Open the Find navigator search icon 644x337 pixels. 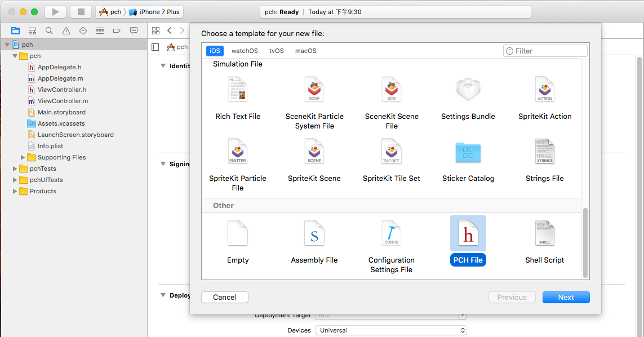pos(49,30)
